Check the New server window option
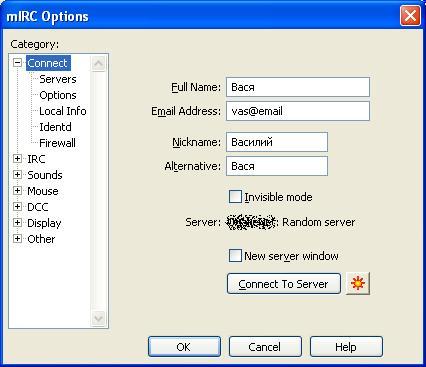Image resolution: width=426 pixels, height=367 pixels. click(x=235, y=256)
